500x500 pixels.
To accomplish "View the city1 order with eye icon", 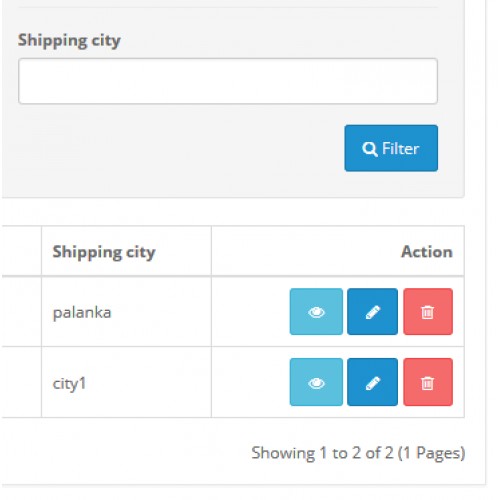I will (x=316, y=382).
